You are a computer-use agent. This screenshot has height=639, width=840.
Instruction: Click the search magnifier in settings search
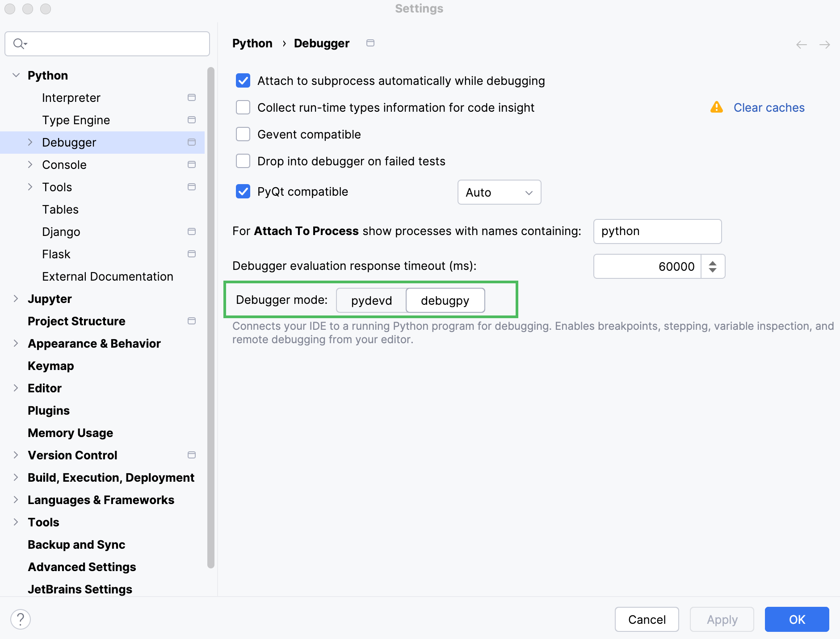tap(19, 43)
